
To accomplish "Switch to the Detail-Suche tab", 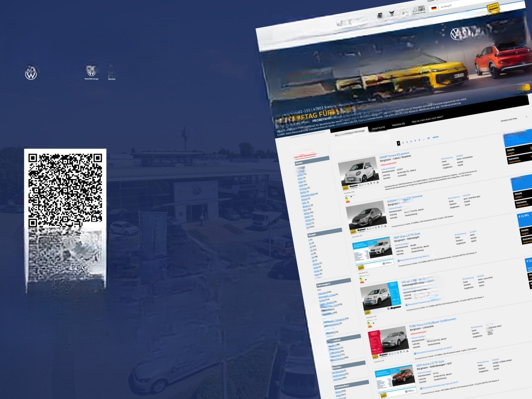I will (378, 128).
